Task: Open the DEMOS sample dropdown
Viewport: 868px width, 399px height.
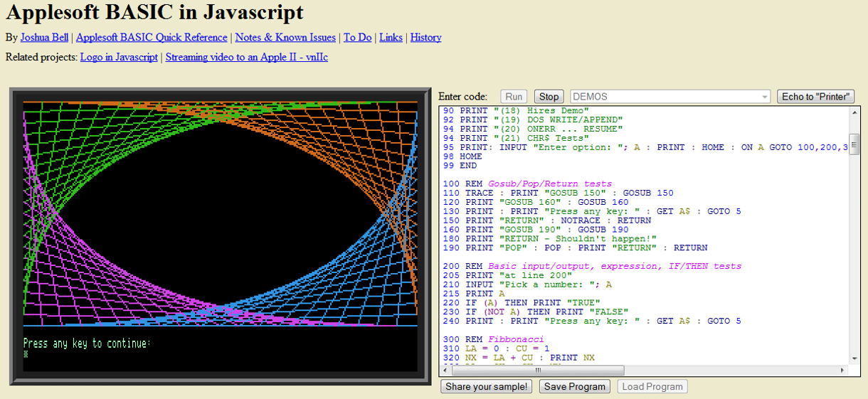Action: (x=670, y=97)
